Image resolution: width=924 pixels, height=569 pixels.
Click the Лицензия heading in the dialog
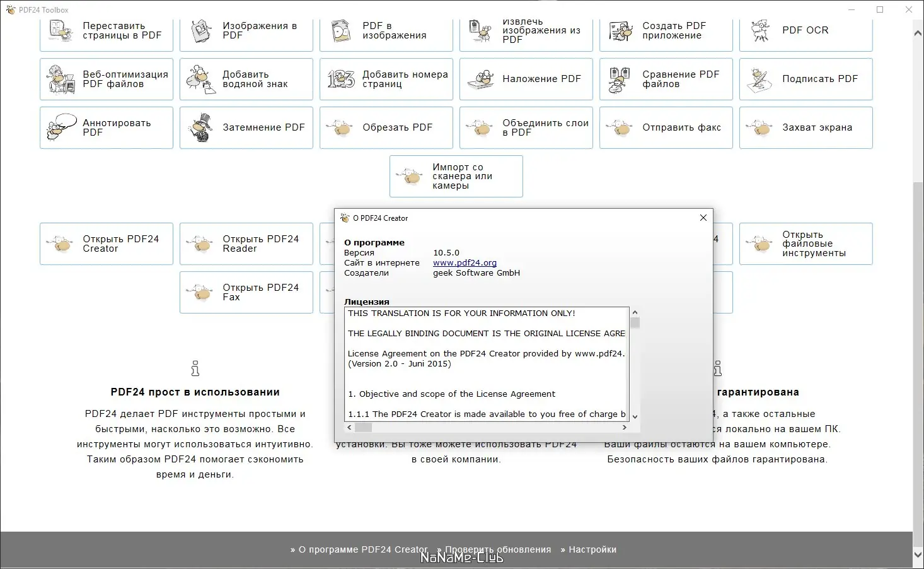coord(367,302)
